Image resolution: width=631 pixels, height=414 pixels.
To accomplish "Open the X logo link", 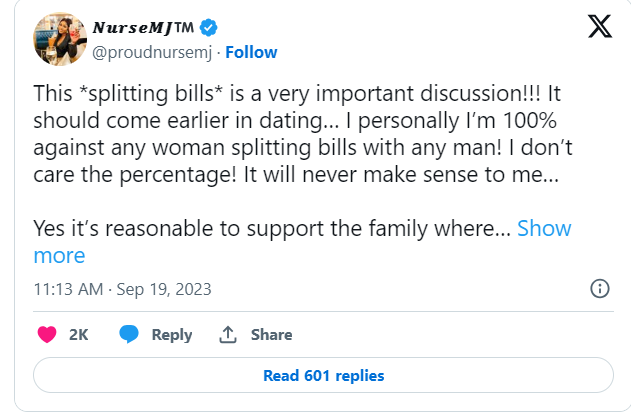I will (599, 27).
